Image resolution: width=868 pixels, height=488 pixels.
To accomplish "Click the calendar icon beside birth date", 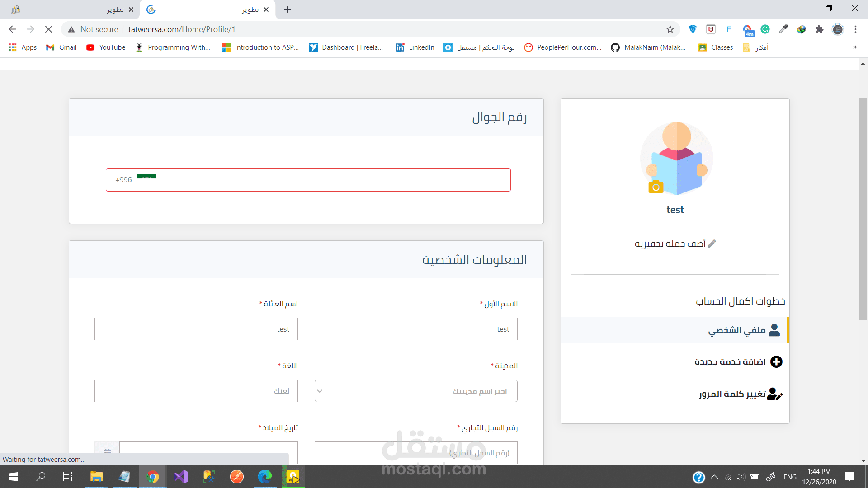I will click(x=107, y=451).
